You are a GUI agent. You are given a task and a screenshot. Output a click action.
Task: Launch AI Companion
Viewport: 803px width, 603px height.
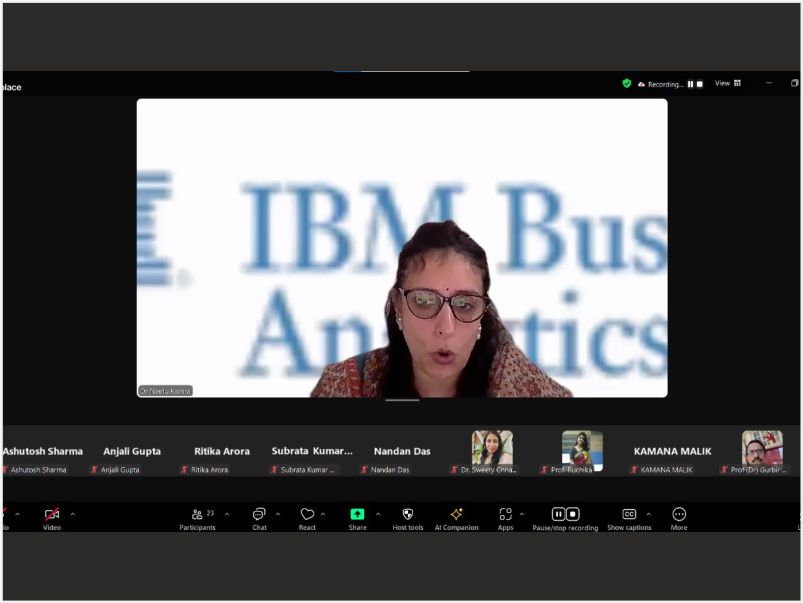click(x=456, y=515)
